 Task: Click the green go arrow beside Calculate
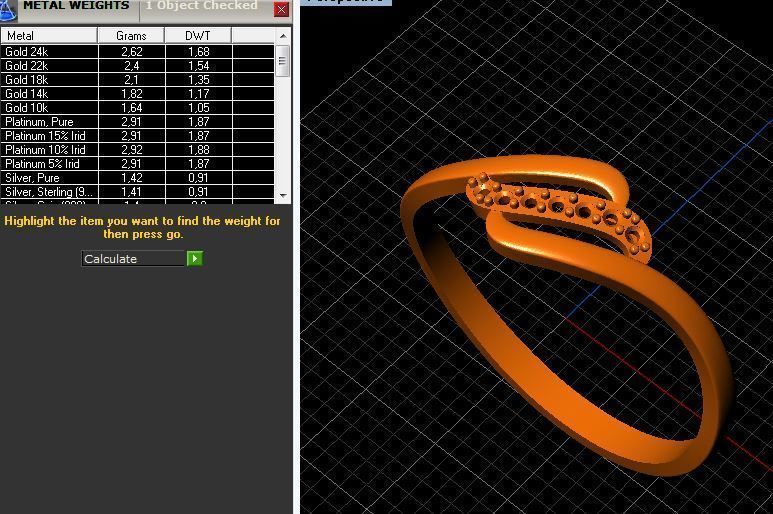[x=195, y=259]
